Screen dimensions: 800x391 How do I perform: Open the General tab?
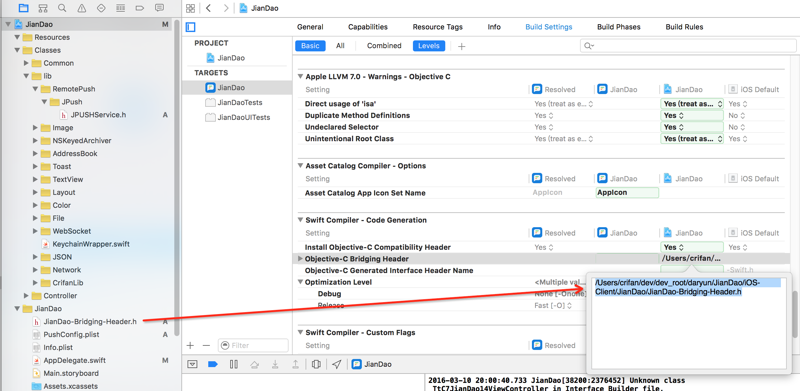[310, 27]
